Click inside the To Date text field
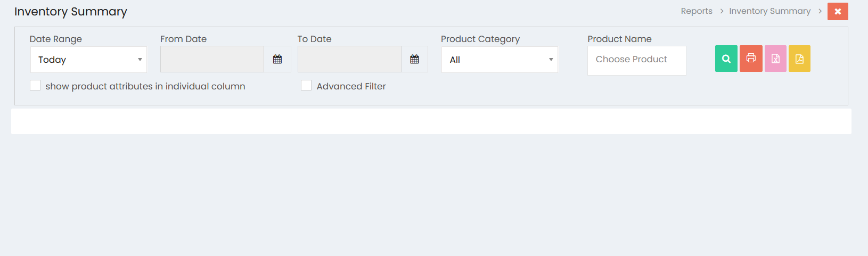This screenshot has height=256, width=868. (349, 59)
